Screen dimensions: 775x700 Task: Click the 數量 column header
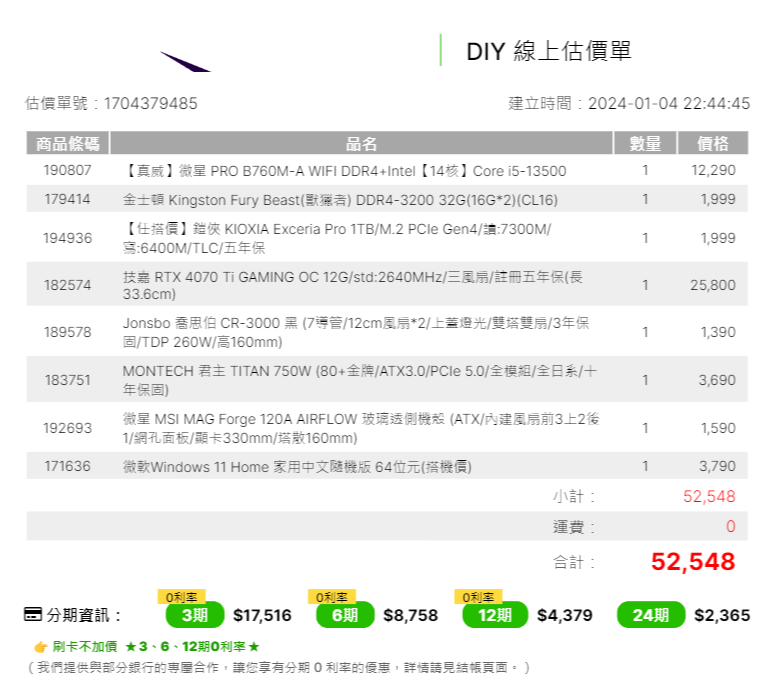click(645, 143)
